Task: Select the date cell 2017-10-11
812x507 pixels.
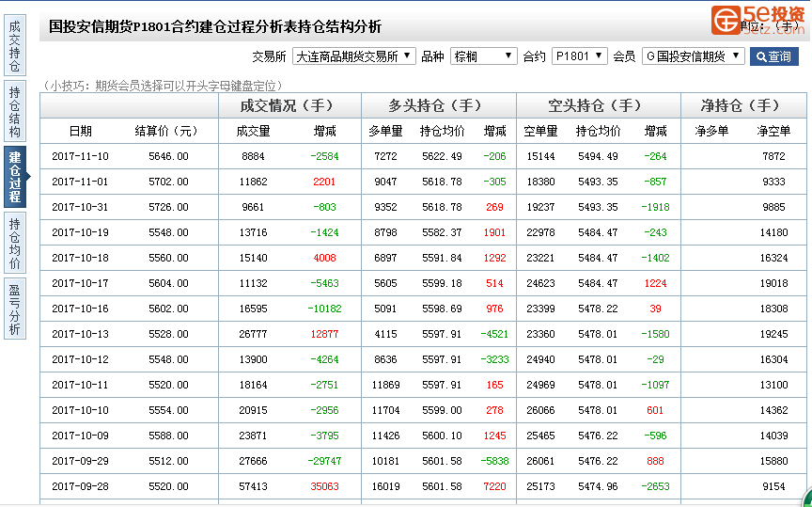Action: [80, 385]
